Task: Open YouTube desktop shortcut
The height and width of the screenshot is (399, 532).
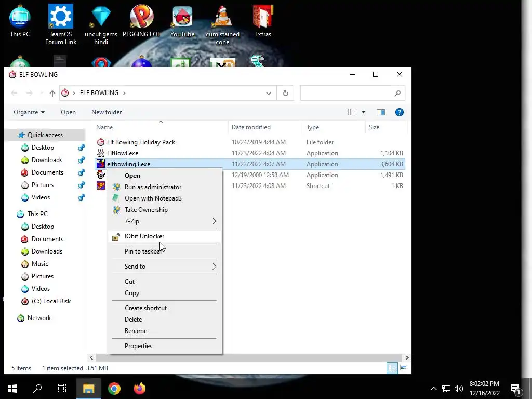Action: (182, 21)
